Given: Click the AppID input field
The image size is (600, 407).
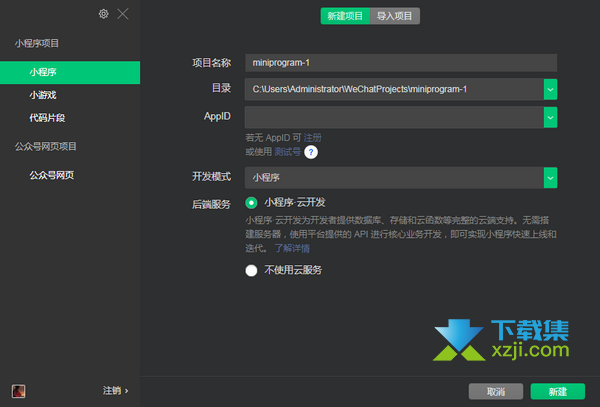Looking at the screenshot, I should [x=394, y=117].
